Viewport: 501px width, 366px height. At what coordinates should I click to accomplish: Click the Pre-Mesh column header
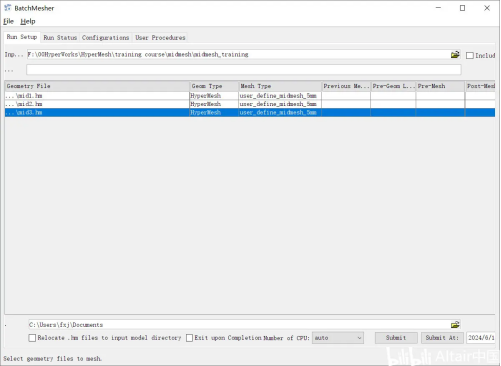(x=440, y=86)
